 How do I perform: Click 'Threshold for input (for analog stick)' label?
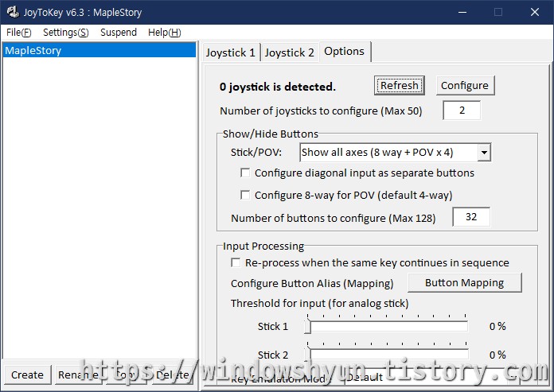tap(319, 304)
